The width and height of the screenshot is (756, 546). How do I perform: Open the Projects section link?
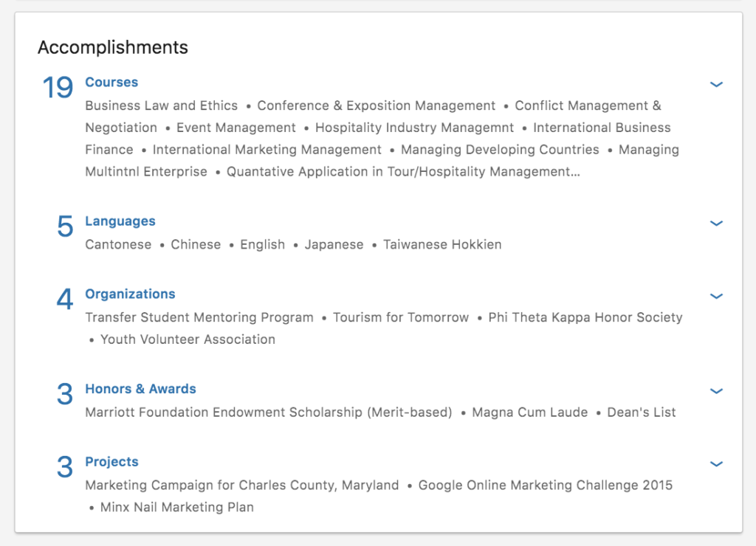tap(111, 461)
